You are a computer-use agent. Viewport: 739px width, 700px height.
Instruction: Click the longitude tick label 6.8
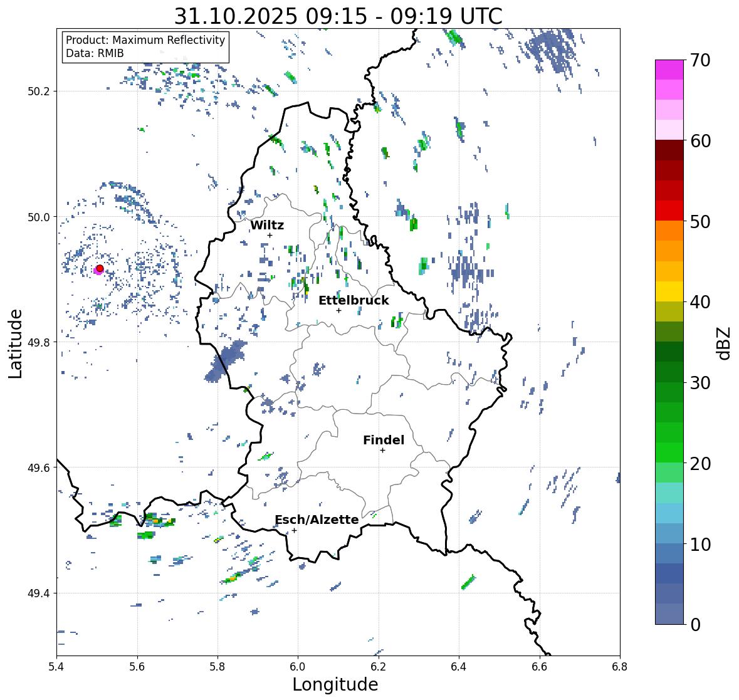click(620, 667)
